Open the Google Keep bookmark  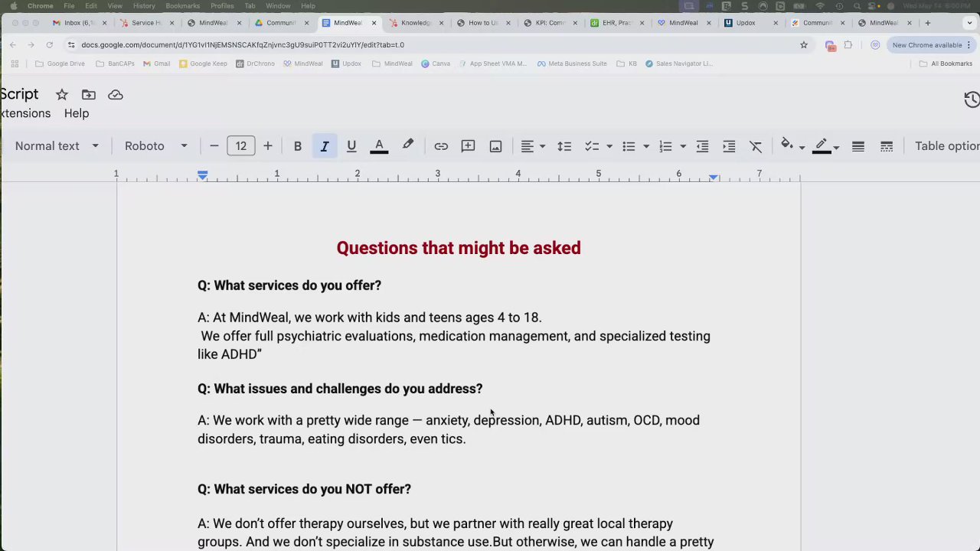coord(203,64)
